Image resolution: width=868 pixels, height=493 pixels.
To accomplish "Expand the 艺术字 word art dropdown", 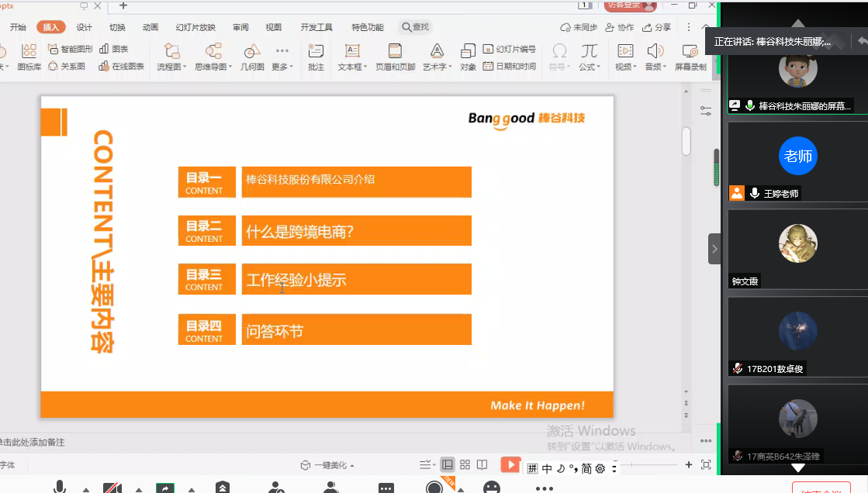I will pyautogui.click(x=451, y=67).
